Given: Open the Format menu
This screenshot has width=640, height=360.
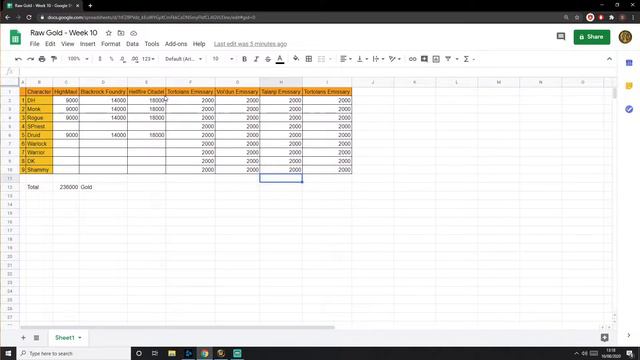Looking at the screenshot, I should click(111, 44).
